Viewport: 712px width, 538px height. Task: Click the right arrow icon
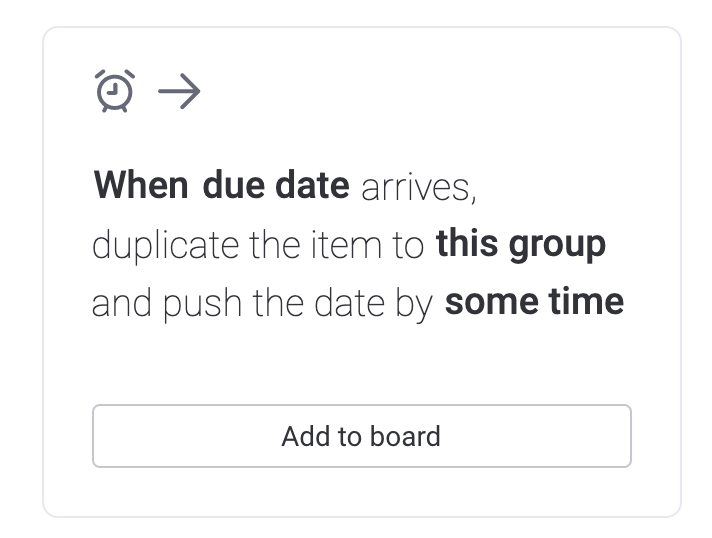180,92
